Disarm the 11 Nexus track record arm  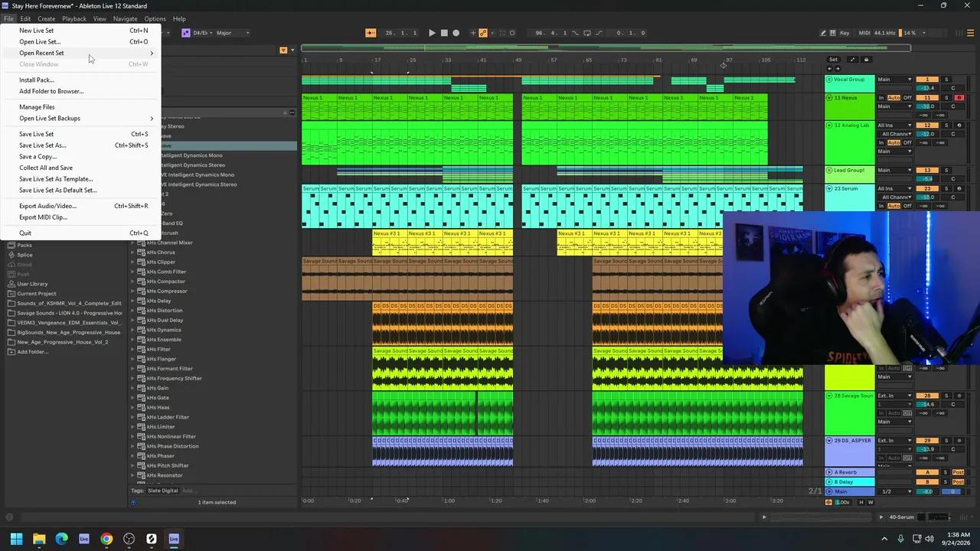click(959, 98)
